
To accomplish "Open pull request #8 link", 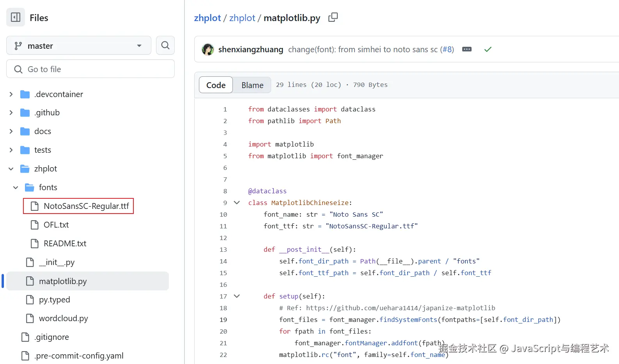I will point(447,49).
